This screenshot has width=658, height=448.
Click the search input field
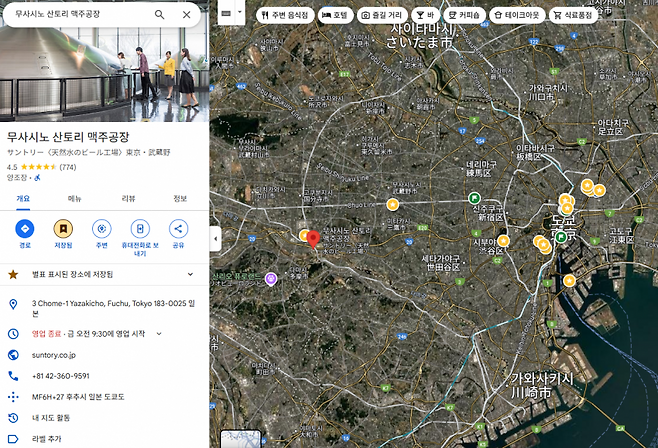point(75,15)
